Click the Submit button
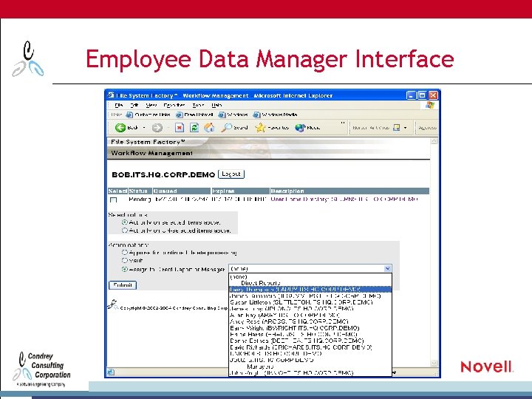The height and width of the screenshot is (399, 532). click(x=123, y=285)
